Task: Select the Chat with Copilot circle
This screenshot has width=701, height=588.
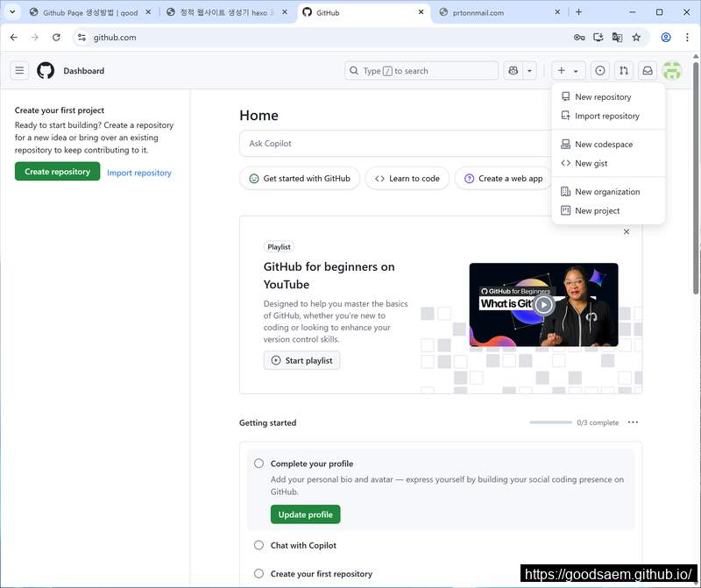Action: tap(258, 545)
